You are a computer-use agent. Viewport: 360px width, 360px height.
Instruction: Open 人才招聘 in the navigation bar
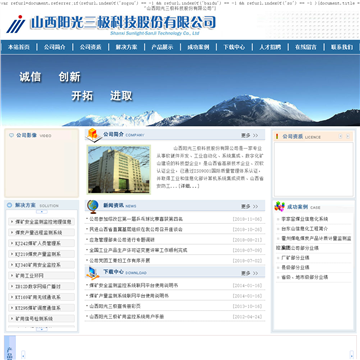tap(270, 47)
